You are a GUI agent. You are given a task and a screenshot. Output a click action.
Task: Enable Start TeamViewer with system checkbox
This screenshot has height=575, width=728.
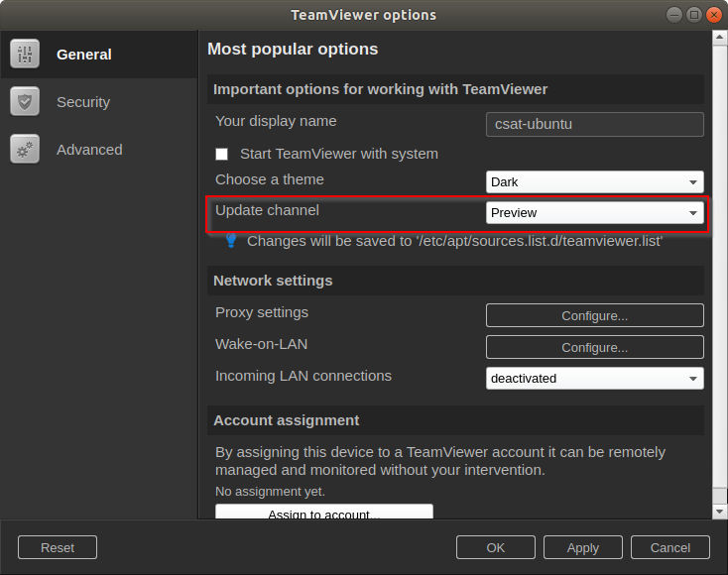222,154
